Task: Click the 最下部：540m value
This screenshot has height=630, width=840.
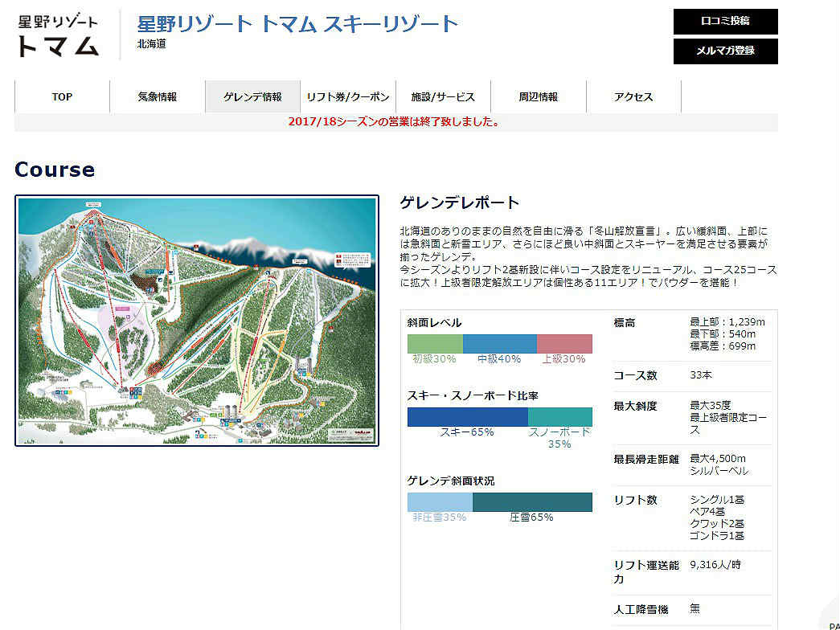Action: (x=722, y=333)
